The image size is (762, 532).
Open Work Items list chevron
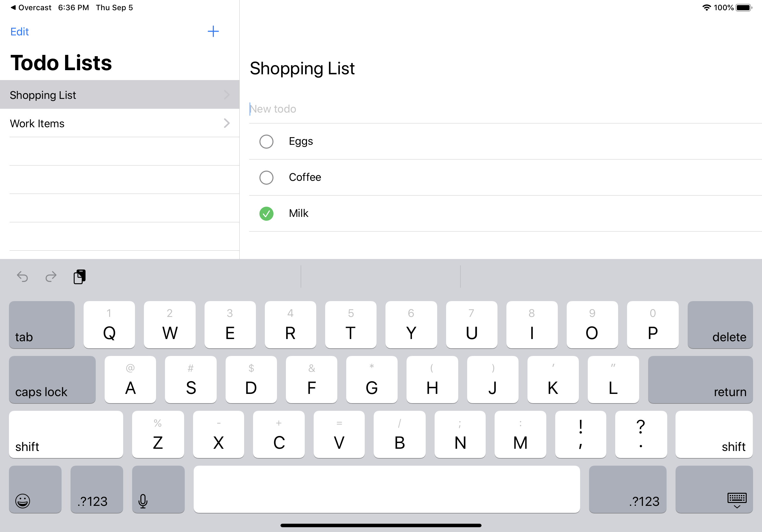point(227,123)
